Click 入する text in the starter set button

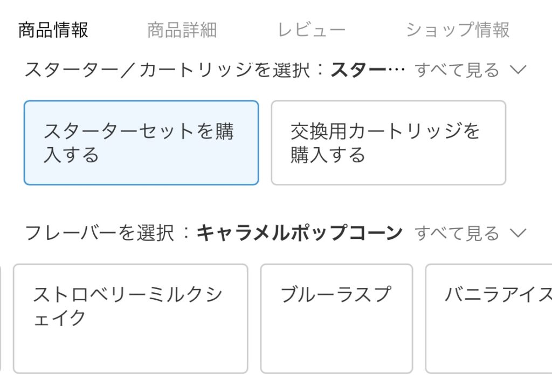71,155
